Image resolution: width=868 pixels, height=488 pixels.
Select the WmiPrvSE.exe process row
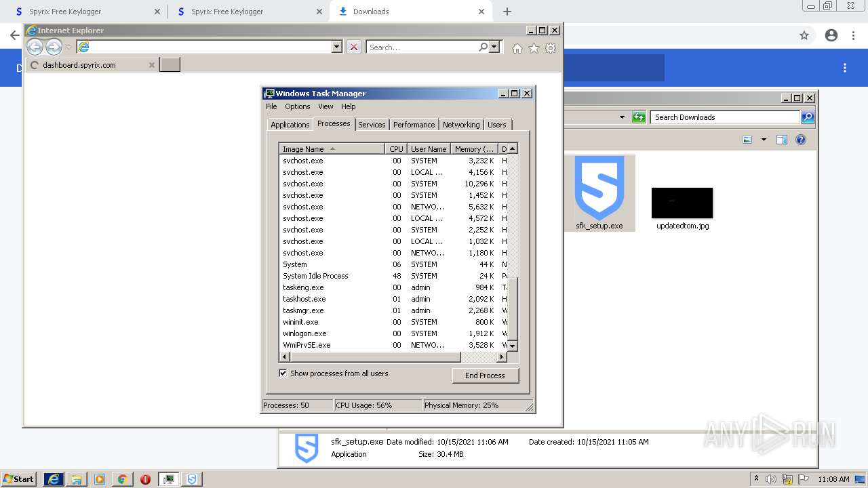pos(393,345)
